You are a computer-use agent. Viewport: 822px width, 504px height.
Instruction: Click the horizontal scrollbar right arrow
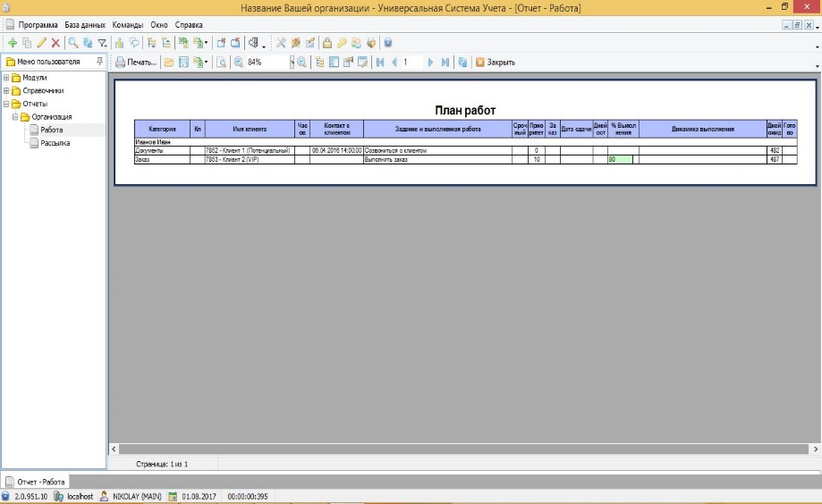tap(815, 449)
